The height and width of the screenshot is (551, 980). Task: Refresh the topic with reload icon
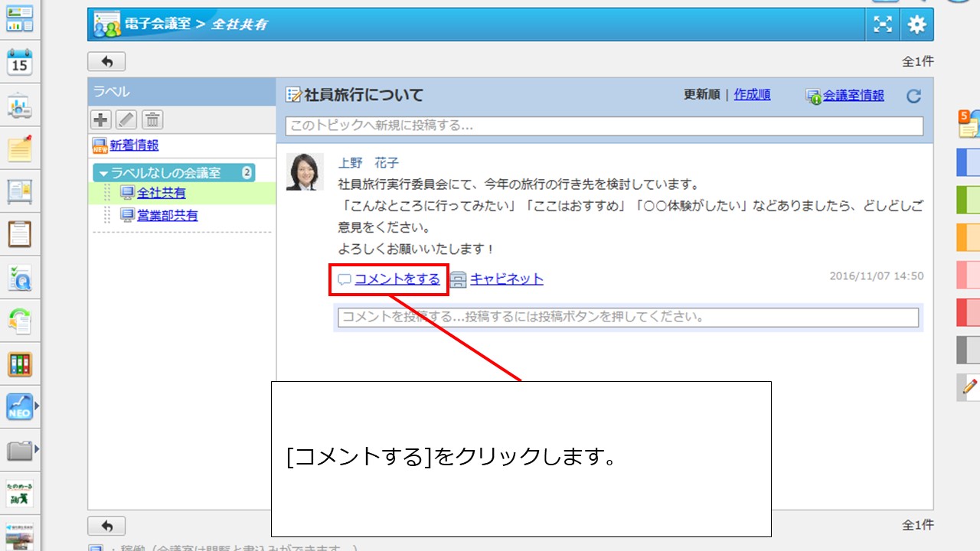913,96
